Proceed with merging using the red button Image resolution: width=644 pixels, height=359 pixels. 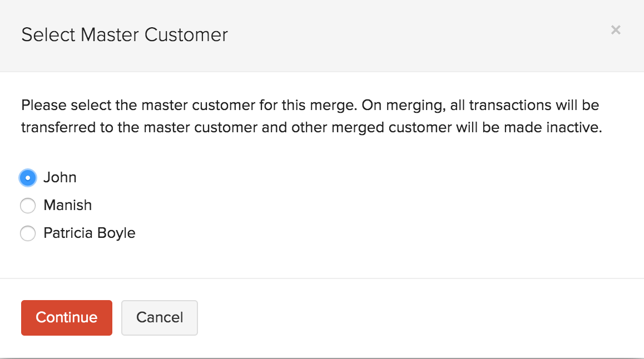click(x=66, y=317)
